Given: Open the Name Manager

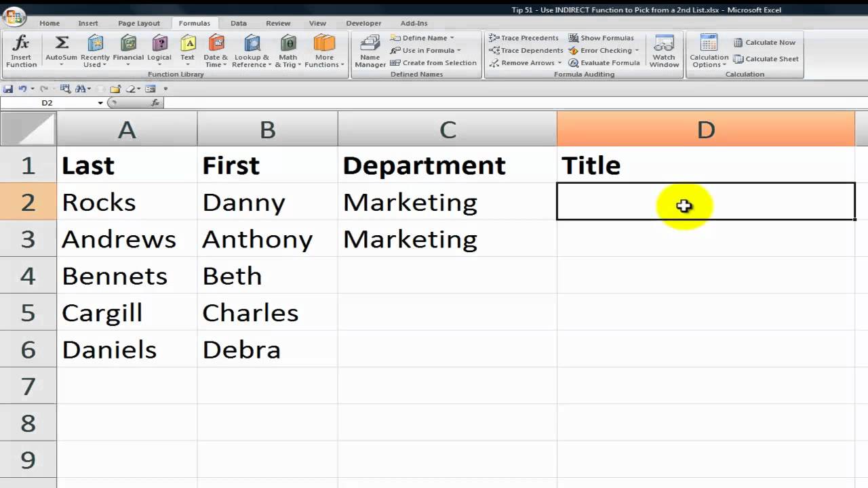Looking at the screenshot, I should pyautogui.click(x=370, y=51).
